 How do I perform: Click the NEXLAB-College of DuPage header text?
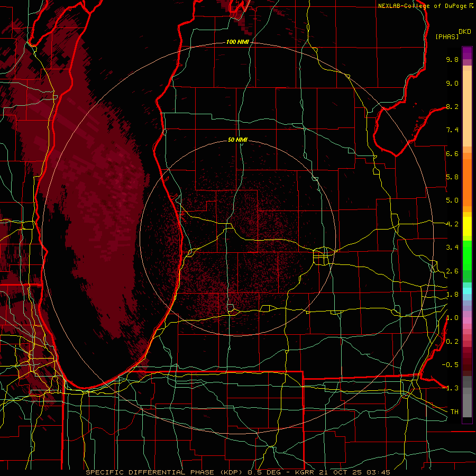click(x=423, y=6)
